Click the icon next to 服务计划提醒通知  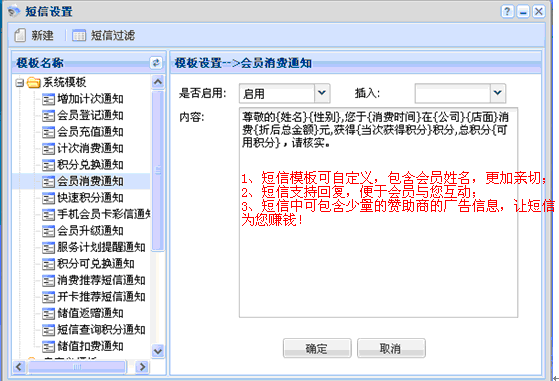(48, 247)
